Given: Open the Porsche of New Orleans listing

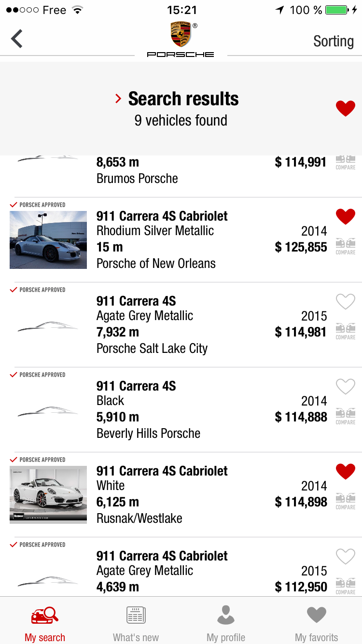Looking at the screenshot, I should (156, 264).
